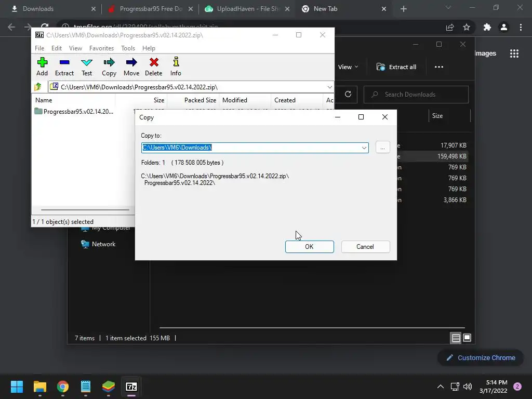Select the 17,907 KB file row

coord(432,145)
